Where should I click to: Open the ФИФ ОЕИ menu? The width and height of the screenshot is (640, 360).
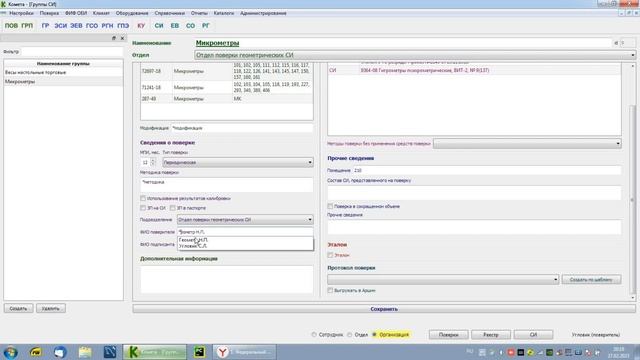coord(76,13)
